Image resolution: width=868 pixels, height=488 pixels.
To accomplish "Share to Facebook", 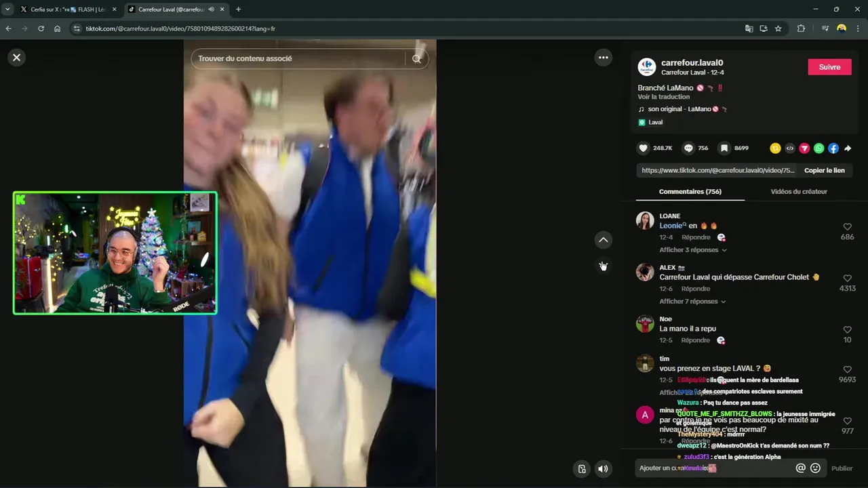I will (x=833, y=148).
